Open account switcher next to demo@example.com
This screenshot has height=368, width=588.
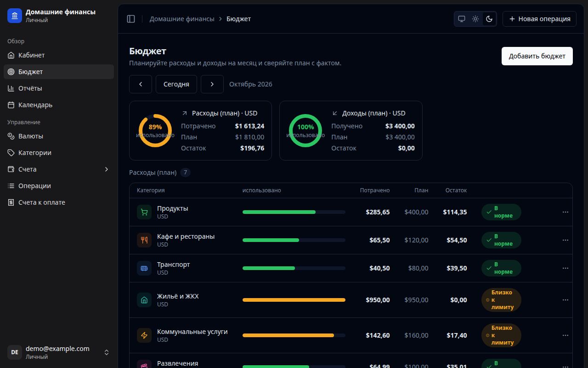(x=107, y=352)
